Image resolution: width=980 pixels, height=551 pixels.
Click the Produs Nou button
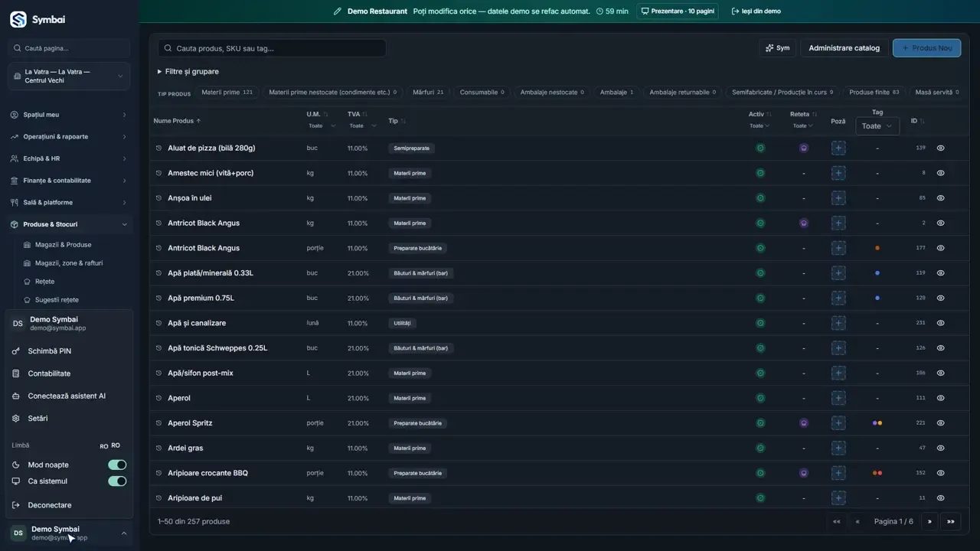tap(926, 48)
